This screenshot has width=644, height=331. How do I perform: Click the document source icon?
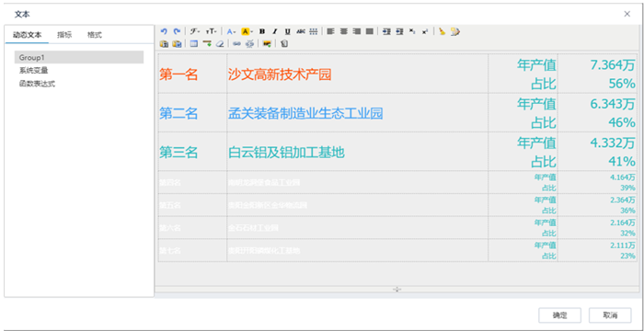(284, 43)
